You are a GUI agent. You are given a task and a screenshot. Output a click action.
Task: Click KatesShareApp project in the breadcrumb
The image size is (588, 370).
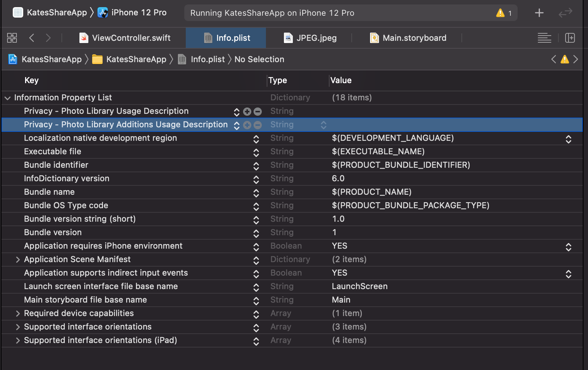[45, 59]
